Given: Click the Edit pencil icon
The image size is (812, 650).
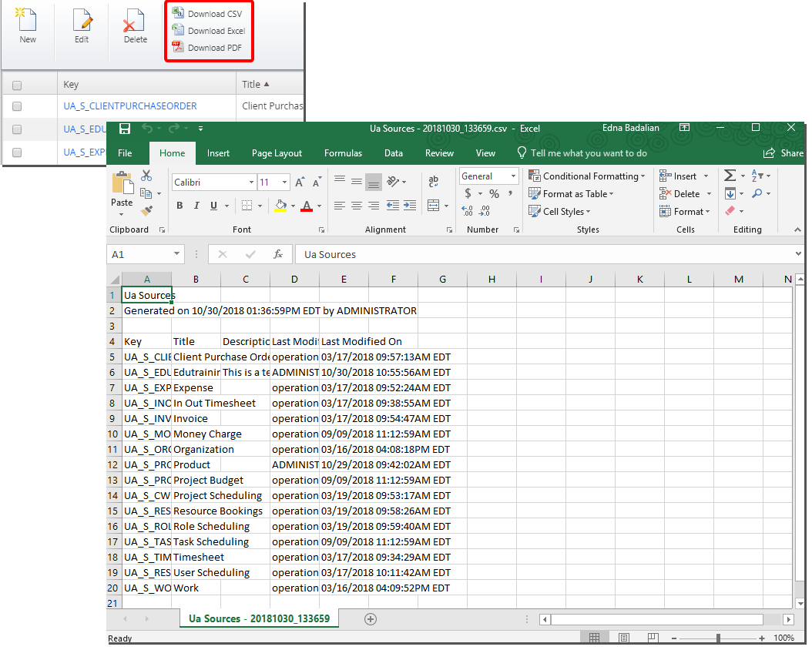Looking at the screenshot, I should click(x=82, y=20).
